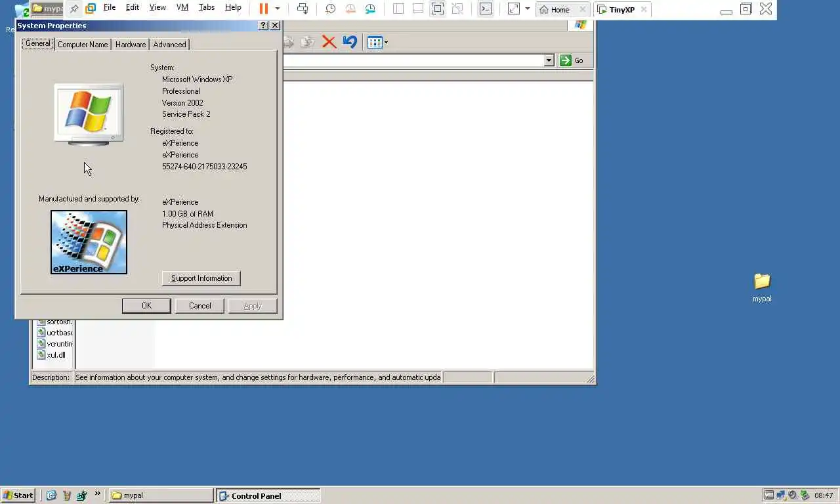Viewport: 840px width, 504px height.
Task: Click the Go button beside address bar
Action: click(x=572, y=60)
